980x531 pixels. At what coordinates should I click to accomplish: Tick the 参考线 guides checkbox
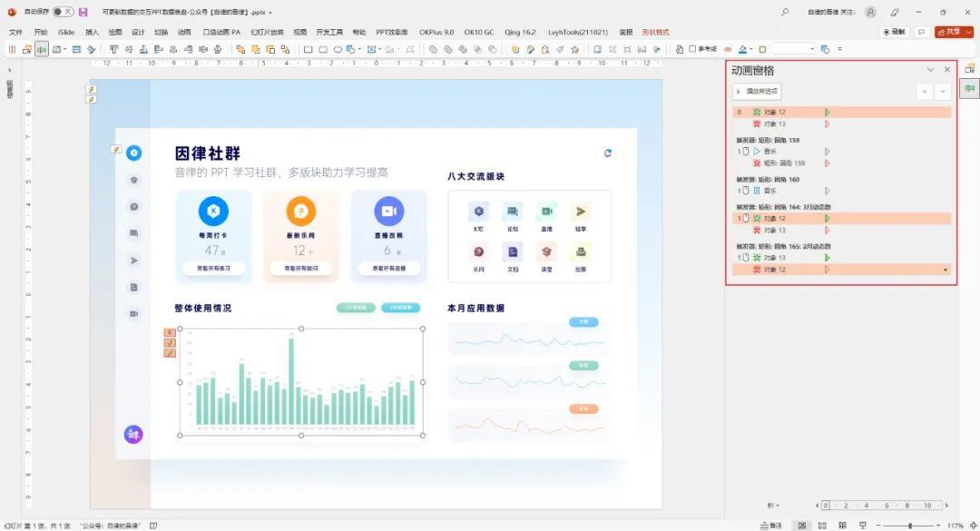click(x=692, y=49)
